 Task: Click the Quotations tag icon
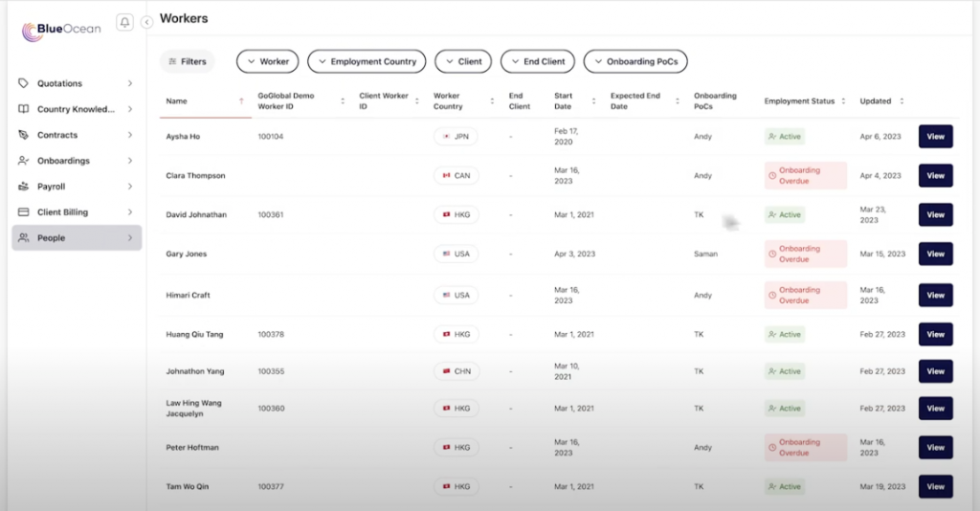coord(23,83)
